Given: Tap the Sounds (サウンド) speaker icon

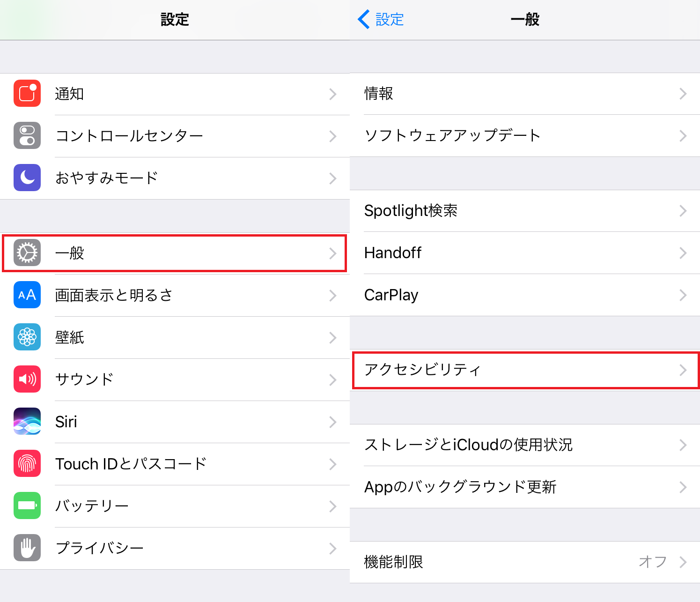Looking at the screenshot, I should click(x=27, y=379).
